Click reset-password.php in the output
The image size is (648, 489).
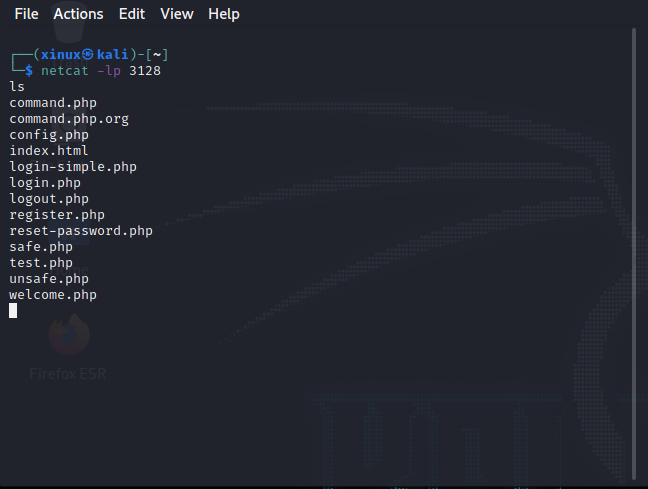pyautogui.click(x=81, y=231)
